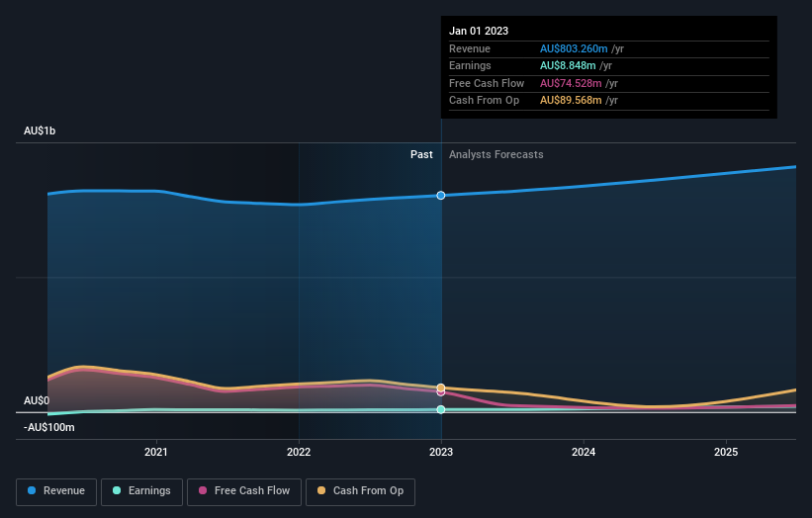812x518 pixels.
Task: Click the Earnings teal data point at 2023
Action: click(x=441, y=409)
